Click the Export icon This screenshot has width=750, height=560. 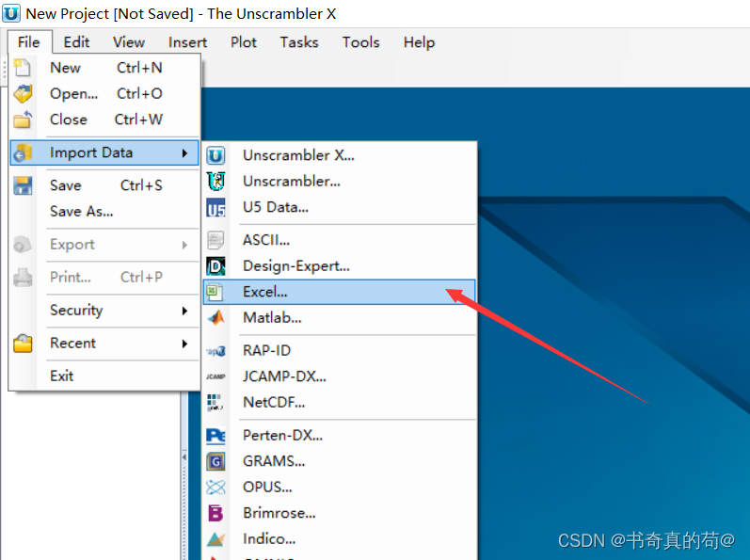[x=23, y=245]
